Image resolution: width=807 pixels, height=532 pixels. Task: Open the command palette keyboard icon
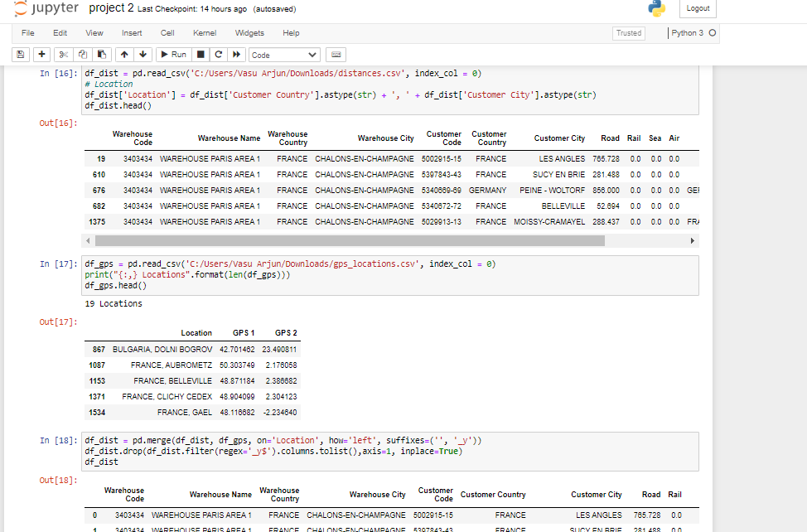point(336,55)
